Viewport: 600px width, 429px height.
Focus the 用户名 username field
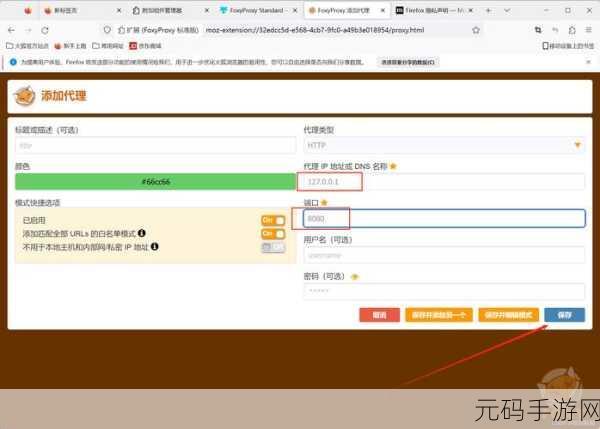pyautogui.click(x=444, y=255)
